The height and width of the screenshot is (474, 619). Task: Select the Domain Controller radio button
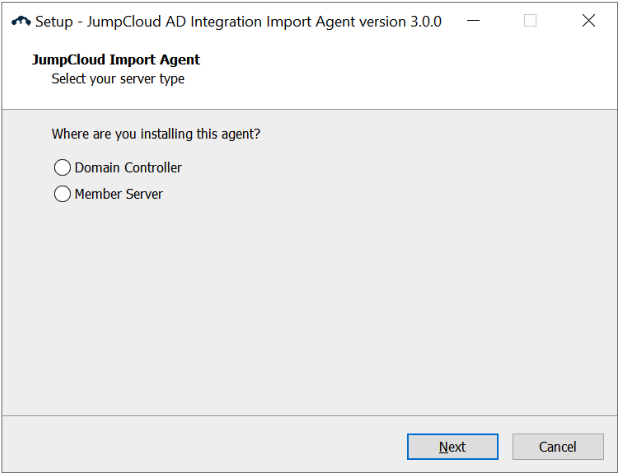click(x=63, y=168)
